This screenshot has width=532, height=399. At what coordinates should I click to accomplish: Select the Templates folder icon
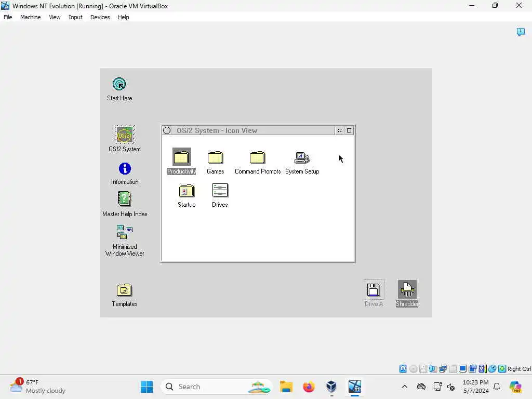(124, 290)
